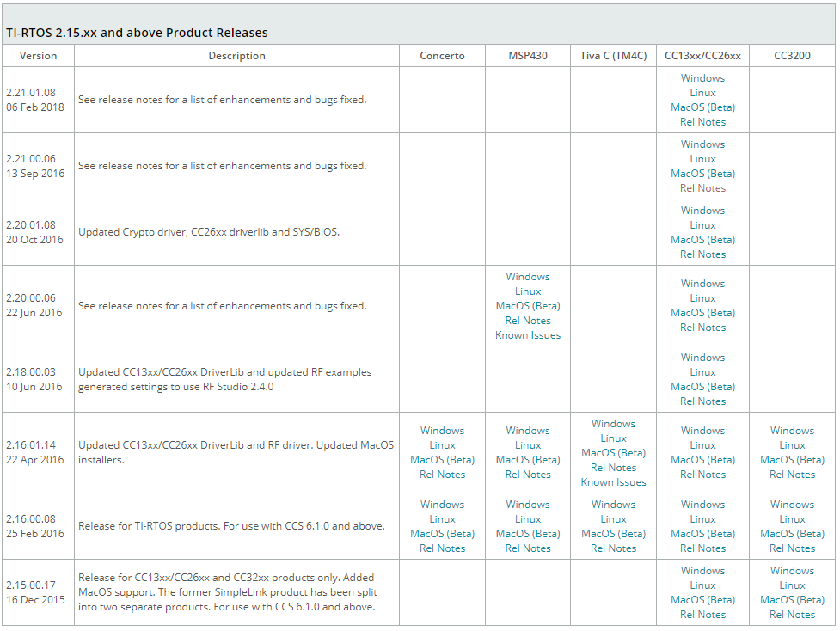Open CC13xx/CC26xx Linux link for 2.16.01.14
This screenshot has height=631, width=840.
702,445
